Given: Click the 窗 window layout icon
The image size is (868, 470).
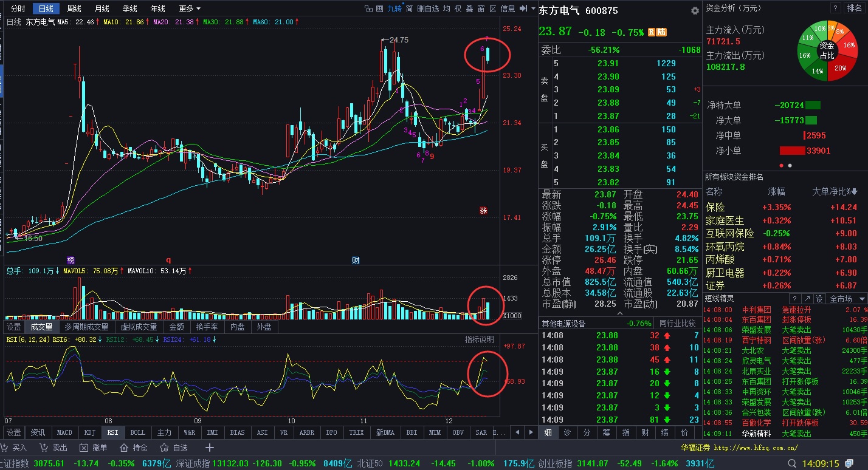Looking at the screenshot, I should [x=481, y=9].
